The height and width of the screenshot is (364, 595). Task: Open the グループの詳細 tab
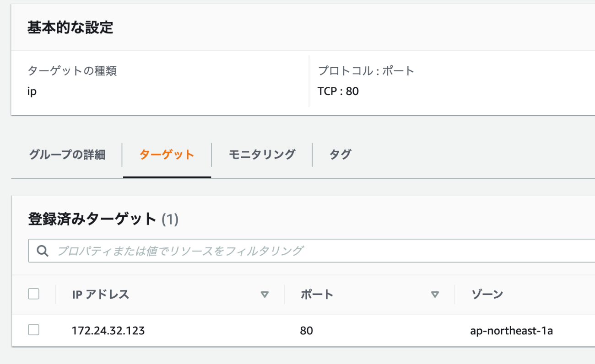(67, 155)
